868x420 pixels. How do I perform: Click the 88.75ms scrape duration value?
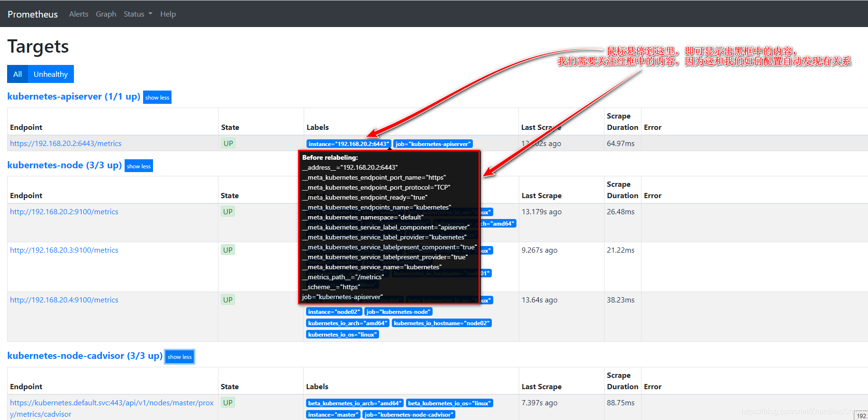pos(621,402)
